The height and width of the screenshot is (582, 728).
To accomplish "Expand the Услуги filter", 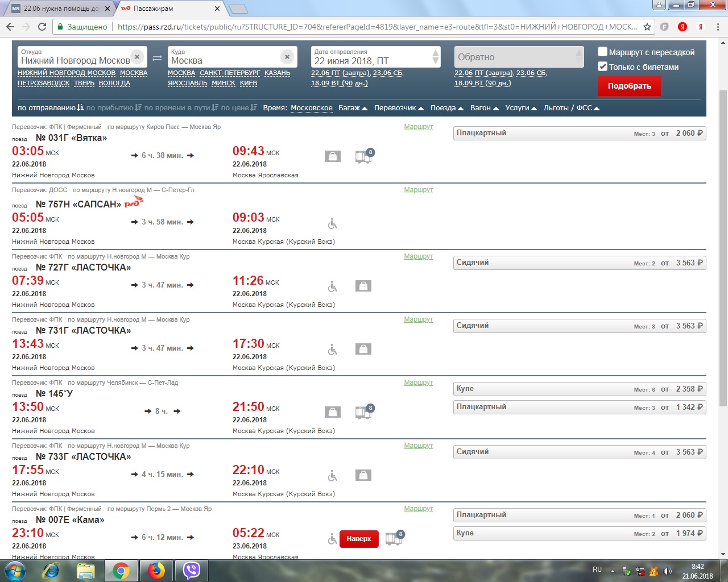I will (x=521, y=108).
